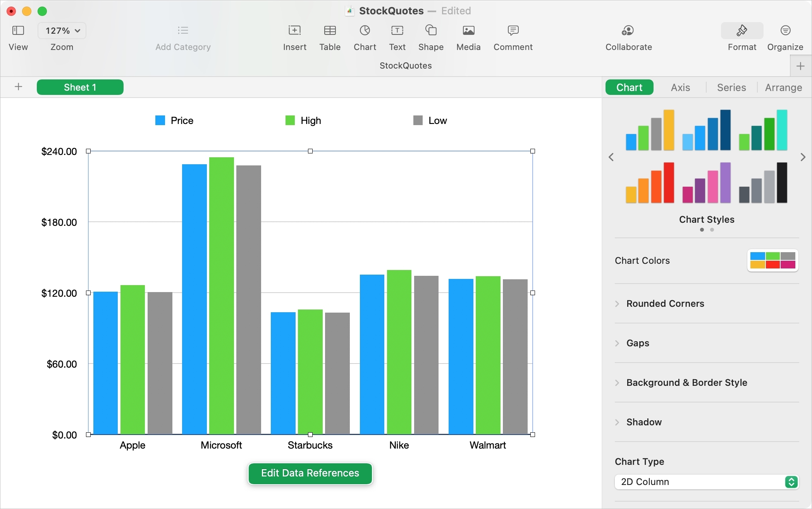The height and width of the screenshot is (509, 812).
Task: Open the 2D Column chart type dropdown
Action: point(707,481)
